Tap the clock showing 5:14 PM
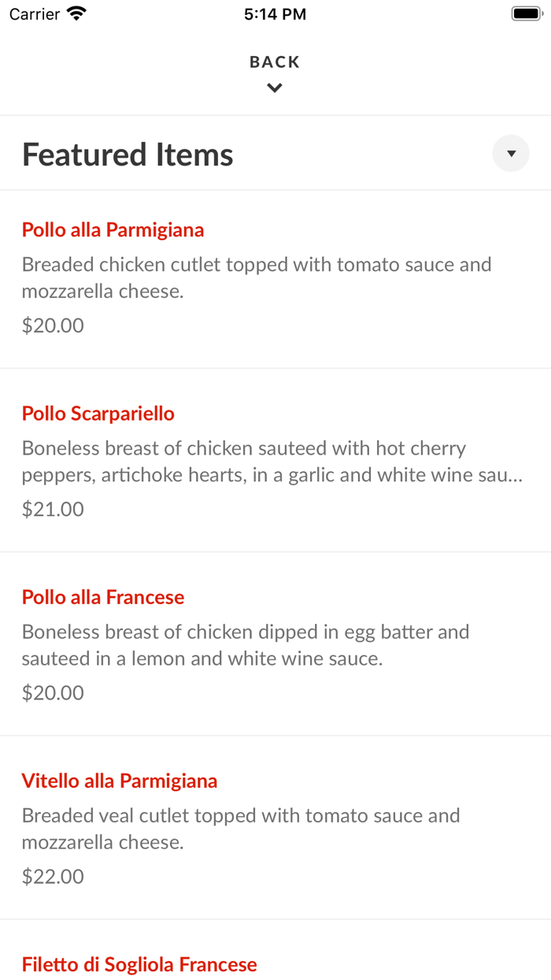Screen dimensions: 551x980 pos(274,13)
